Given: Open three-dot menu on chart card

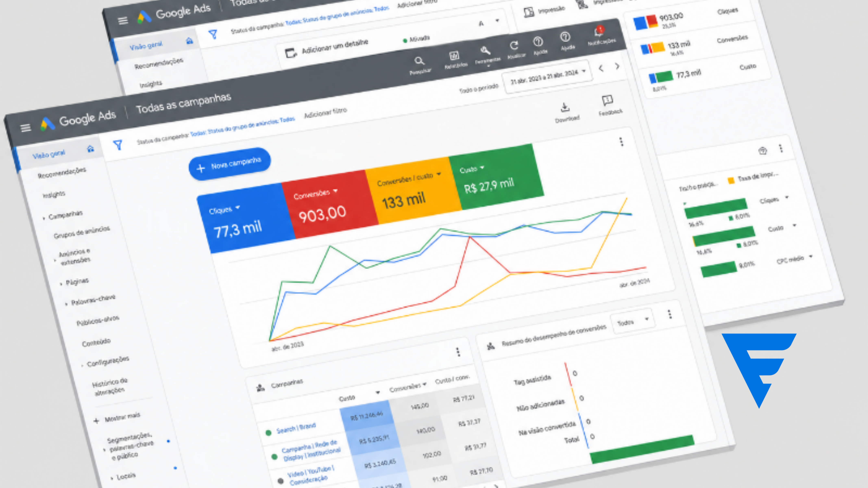Looking at the screenshot, I should point(621,142).
